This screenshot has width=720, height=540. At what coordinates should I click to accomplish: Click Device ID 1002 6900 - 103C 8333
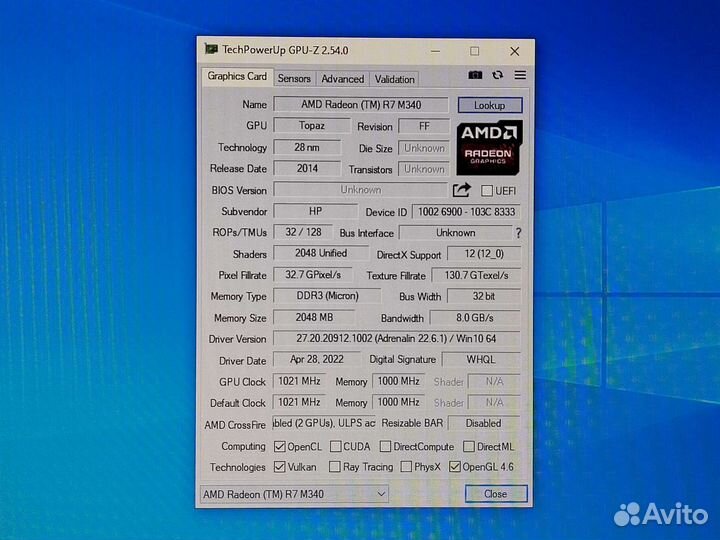pos(467,212)
